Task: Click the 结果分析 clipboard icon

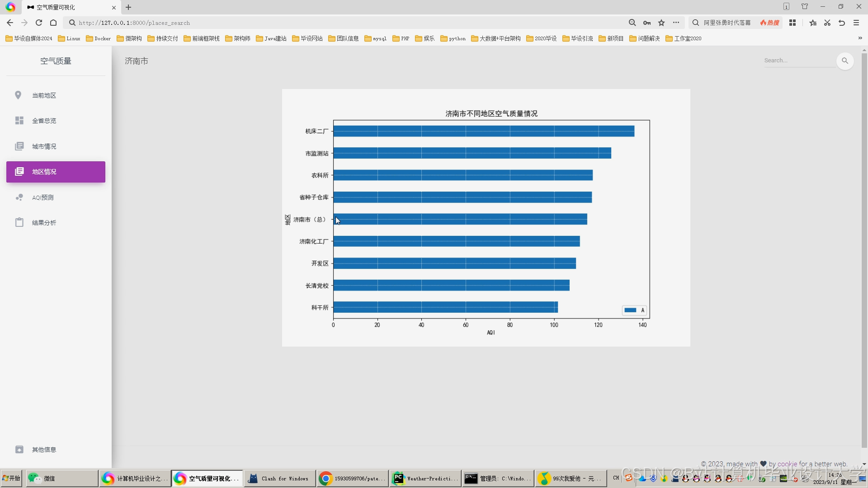Action: click(x=19, y=223)
